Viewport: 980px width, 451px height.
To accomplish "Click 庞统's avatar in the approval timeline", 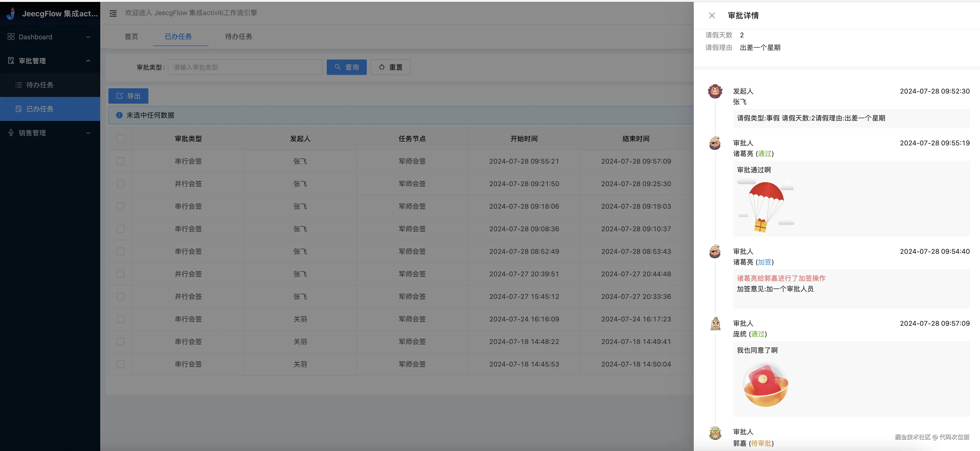I will click(x=715, y=324).
